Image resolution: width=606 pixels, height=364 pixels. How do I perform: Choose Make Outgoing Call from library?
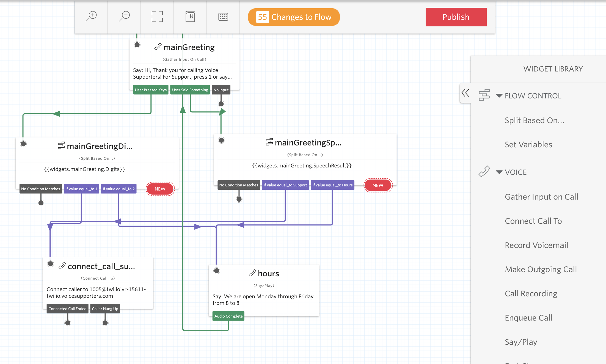[x=541, y=269]
